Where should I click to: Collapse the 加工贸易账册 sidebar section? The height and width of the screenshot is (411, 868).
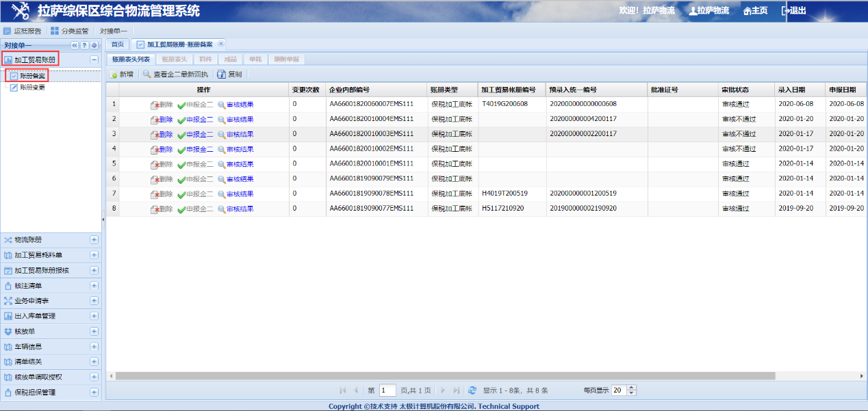[94, 60]
